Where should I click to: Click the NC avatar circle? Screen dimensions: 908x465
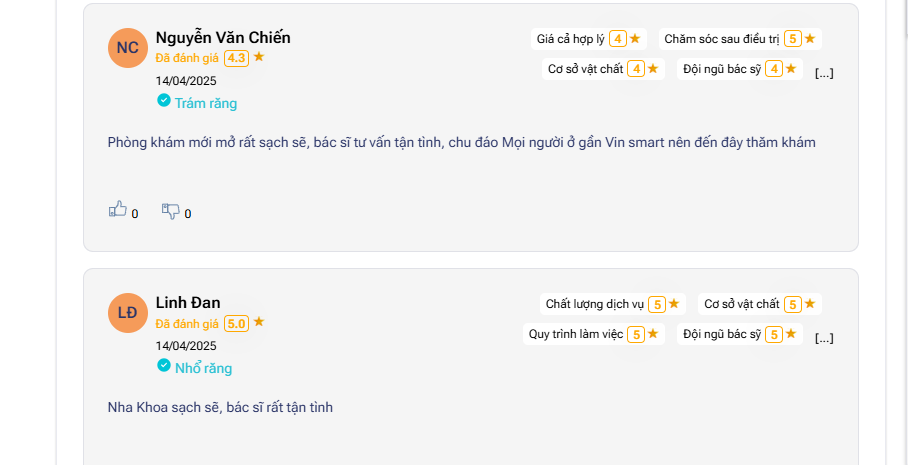127,48
